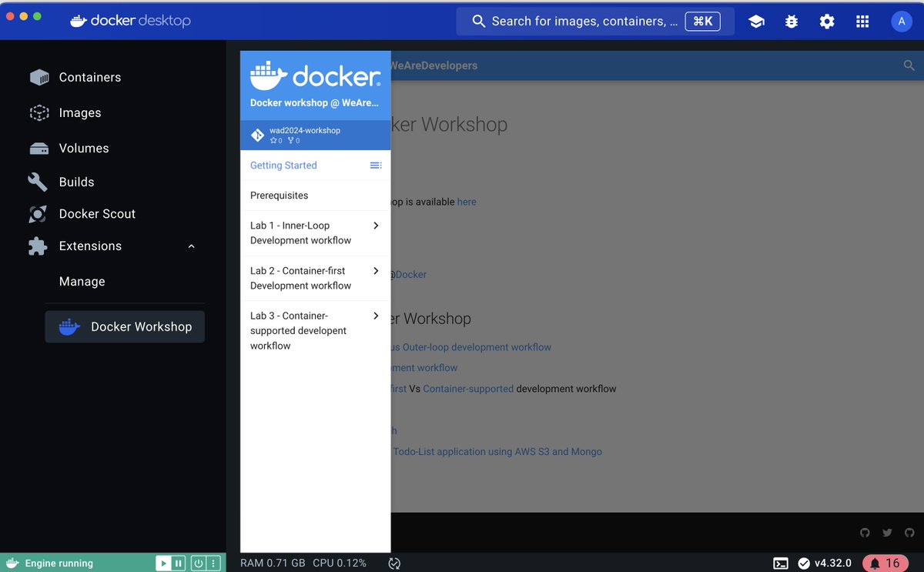924x572 pixels.
Task: Open the Learning center graduation cap icon
Action: [756, 22]
